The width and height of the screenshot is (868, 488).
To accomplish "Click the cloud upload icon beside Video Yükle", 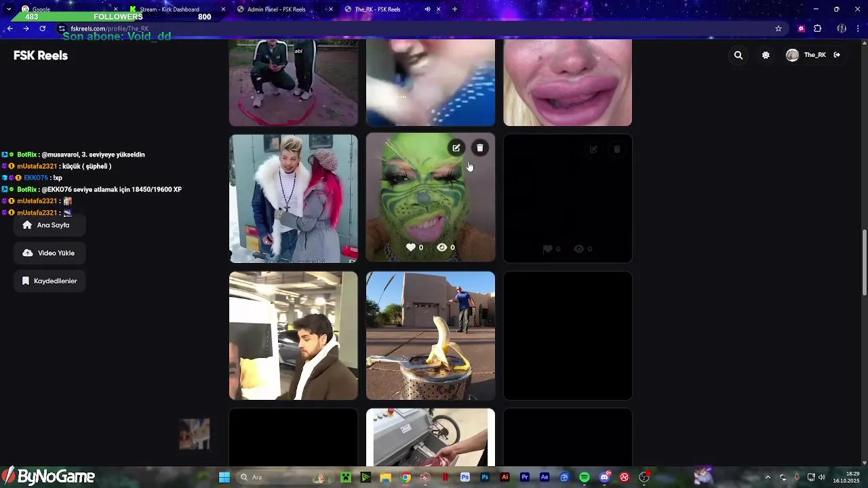I will [27, 253].
